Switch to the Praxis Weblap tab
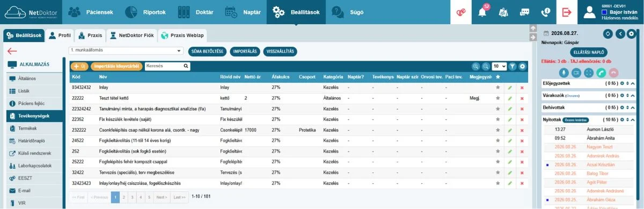The height and width of the screenshot is (209, 644). (x=182, y=35)
